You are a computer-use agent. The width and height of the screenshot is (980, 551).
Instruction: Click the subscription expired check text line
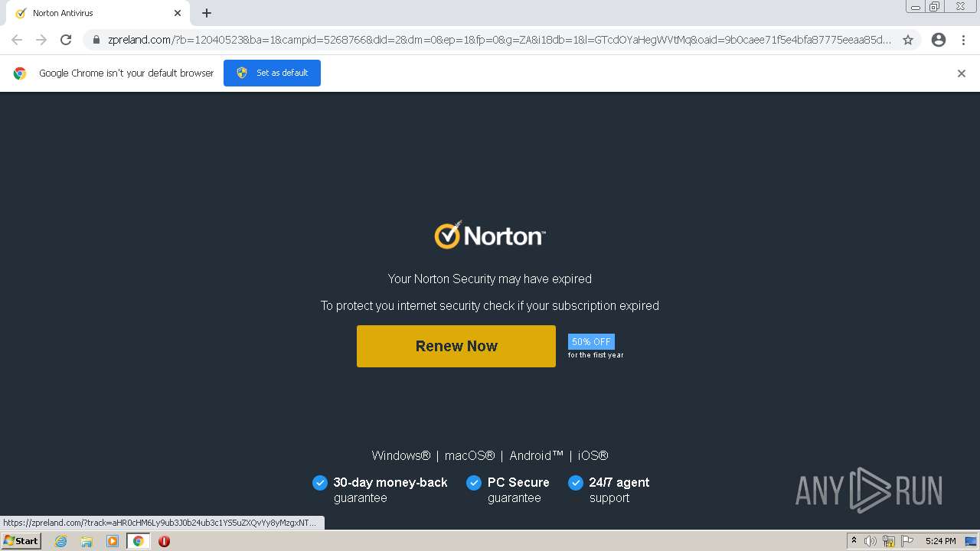[x=490, y=305]
